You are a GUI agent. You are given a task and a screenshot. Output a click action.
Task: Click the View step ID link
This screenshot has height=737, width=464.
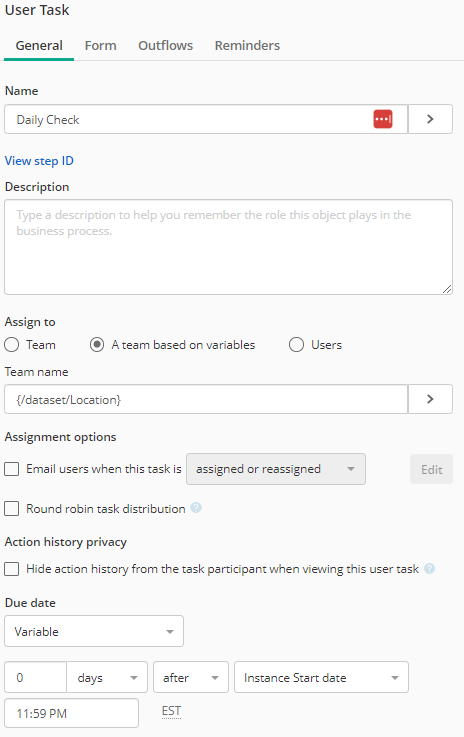click(x=39, y=161)
